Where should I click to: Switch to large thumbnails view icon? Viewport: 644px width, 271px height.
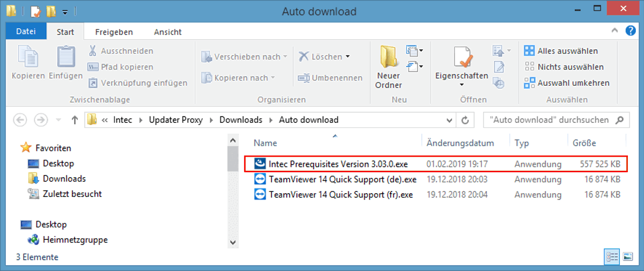(x=628, y=257)
